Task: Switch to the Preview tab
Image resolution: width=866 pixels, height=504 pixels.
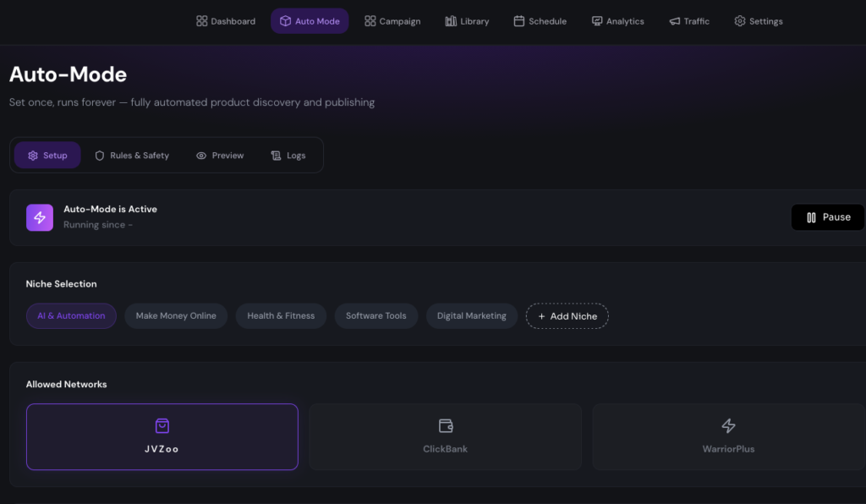Action: point(220,155)
